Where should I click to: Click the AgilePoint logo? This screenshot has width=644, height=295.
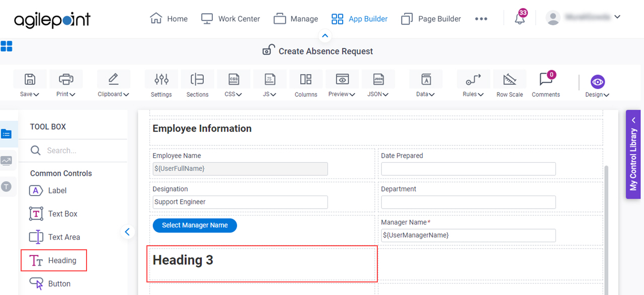52,20
